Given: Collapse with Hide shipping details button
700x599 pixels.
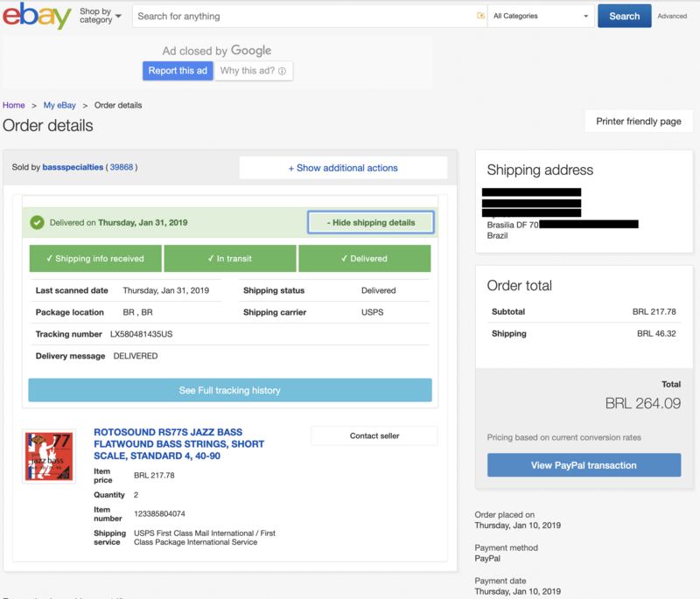Looking at the screenshot, I should click(x=370, y=223).
